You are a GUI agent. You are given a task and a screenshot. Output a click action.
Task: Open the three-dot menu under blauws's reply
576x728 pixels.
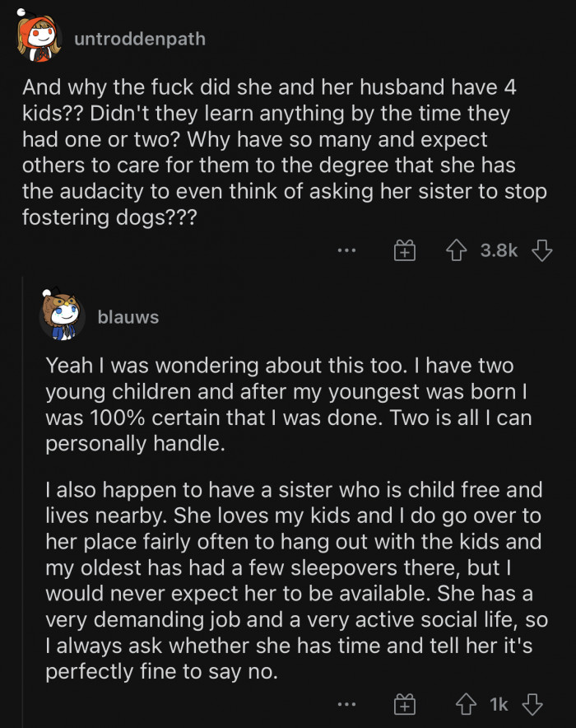pos(348,704)
